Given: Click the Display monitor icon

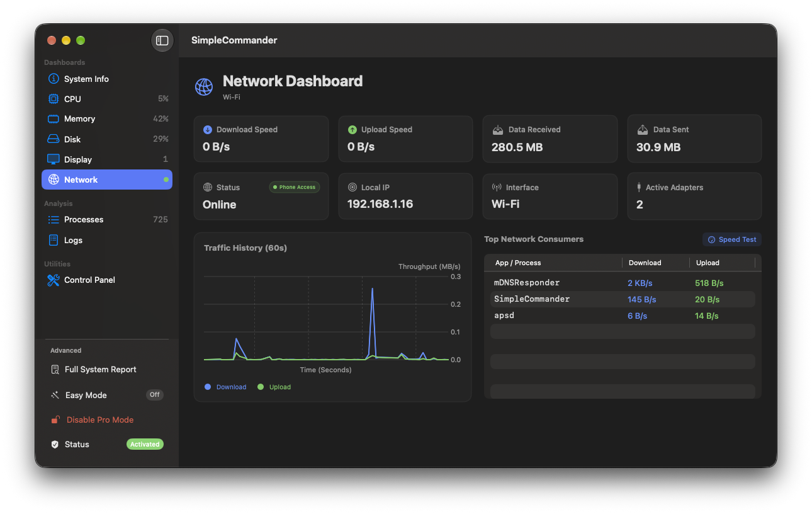Looking at the screenshot, I should point(54,159).
